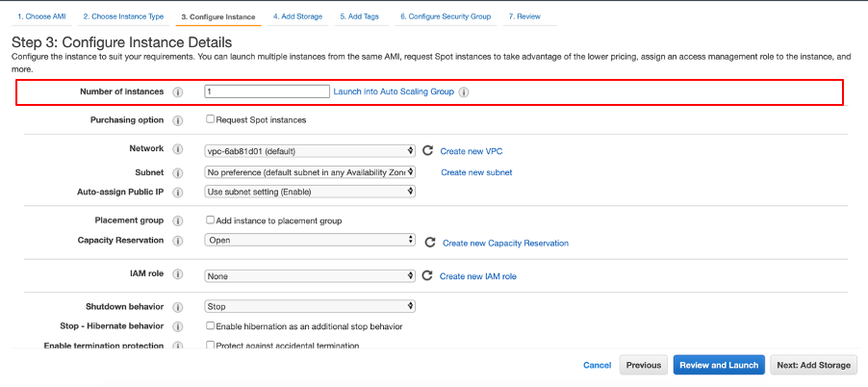
Task: Refresh the IAM role list
Action: [427, 275]
